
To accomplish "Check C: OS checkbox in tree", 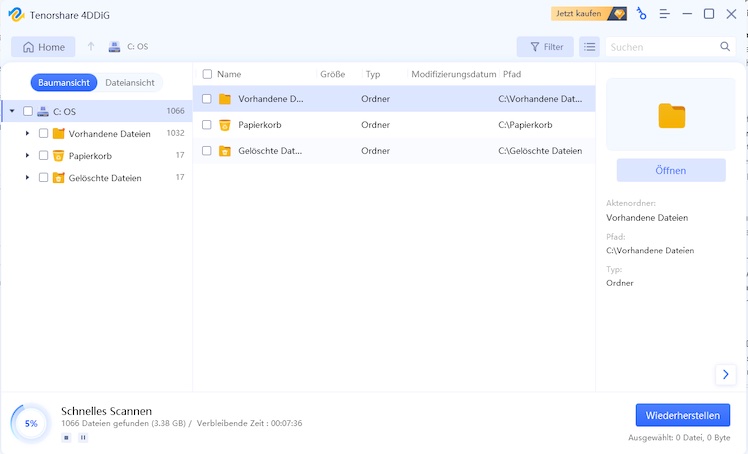I will pyautogui.click(x=28, y=111).
